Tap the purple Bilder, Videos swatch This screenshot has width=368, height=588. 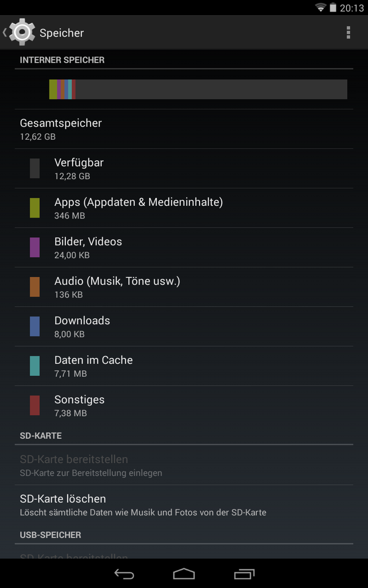[35, 247]
